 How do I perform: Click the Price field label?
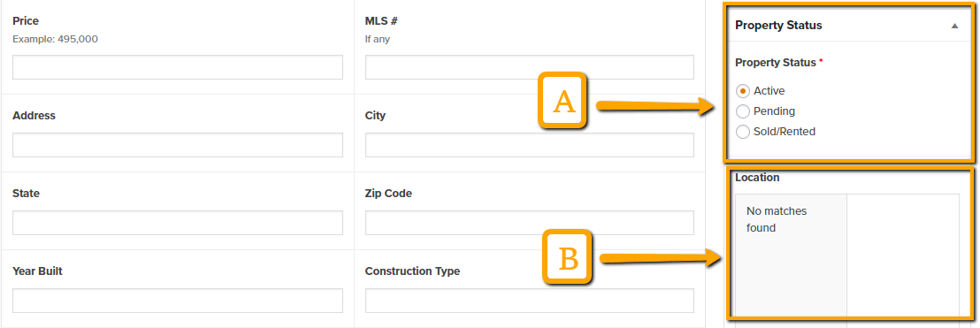coord(26,21)
